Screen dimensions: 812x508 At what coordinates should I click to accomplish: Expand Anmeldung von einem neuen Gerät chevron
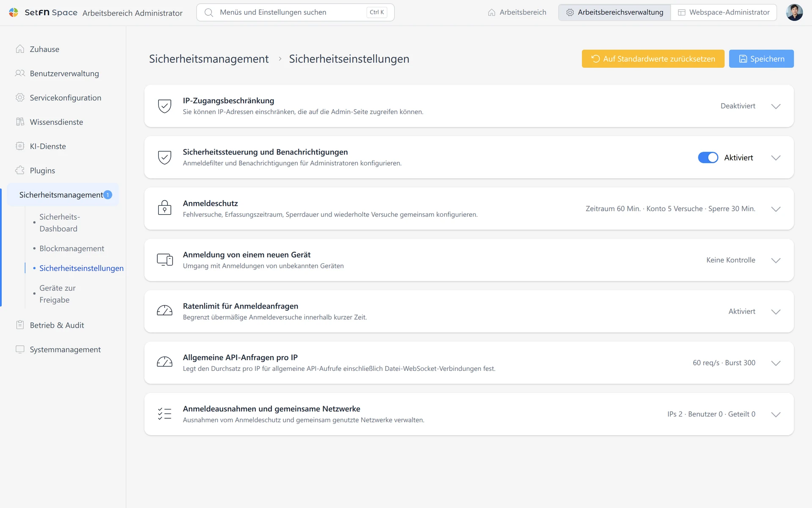776,260
